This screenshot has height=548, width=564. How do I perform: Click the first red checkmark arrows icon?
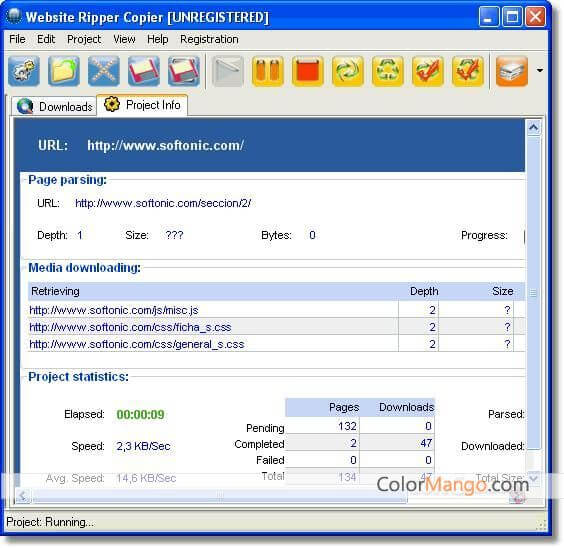click(428, 71)
